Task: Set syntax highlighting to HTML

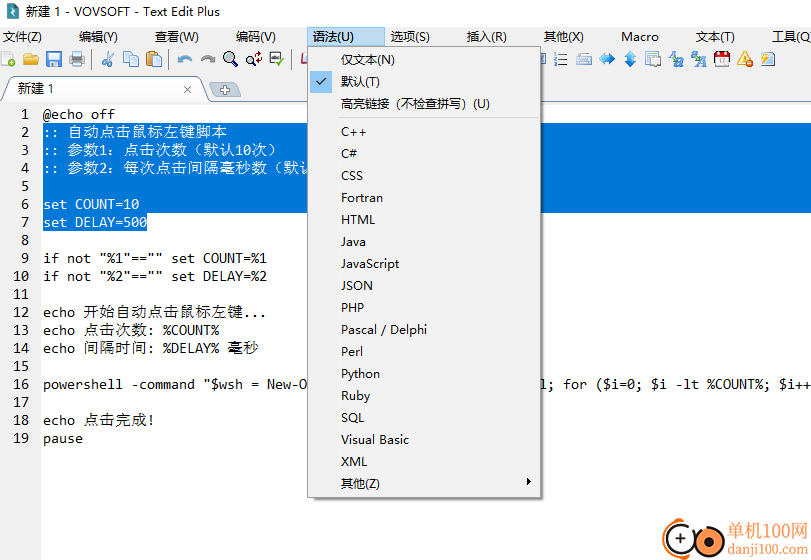Action: pyautogui.click(x=424, y=220)
